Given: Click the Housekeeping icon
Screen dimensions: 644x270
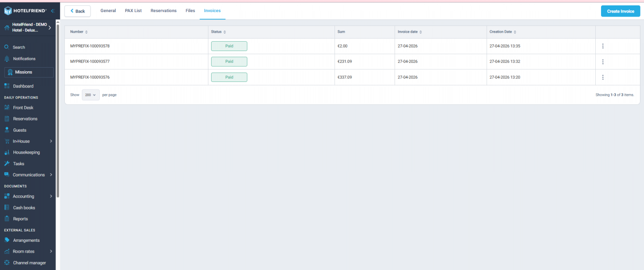Looking at the screenshot, I should 7,152.
